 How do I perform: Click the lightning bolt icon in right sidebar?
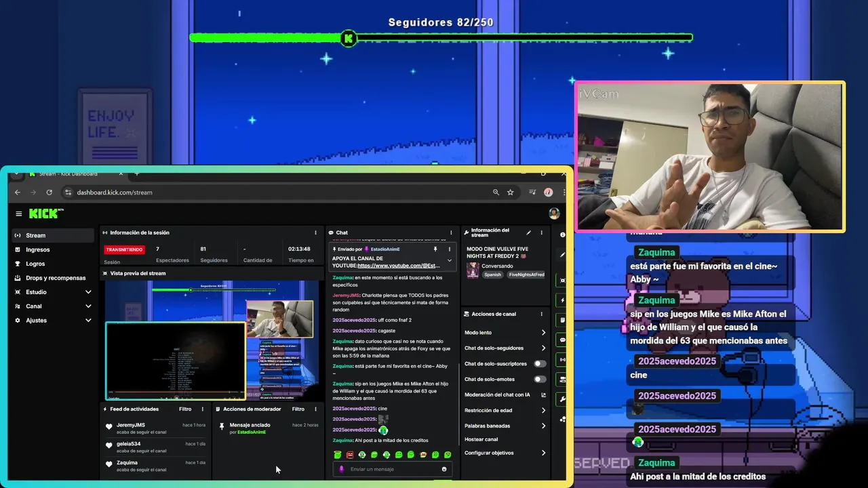click(563, 300)
